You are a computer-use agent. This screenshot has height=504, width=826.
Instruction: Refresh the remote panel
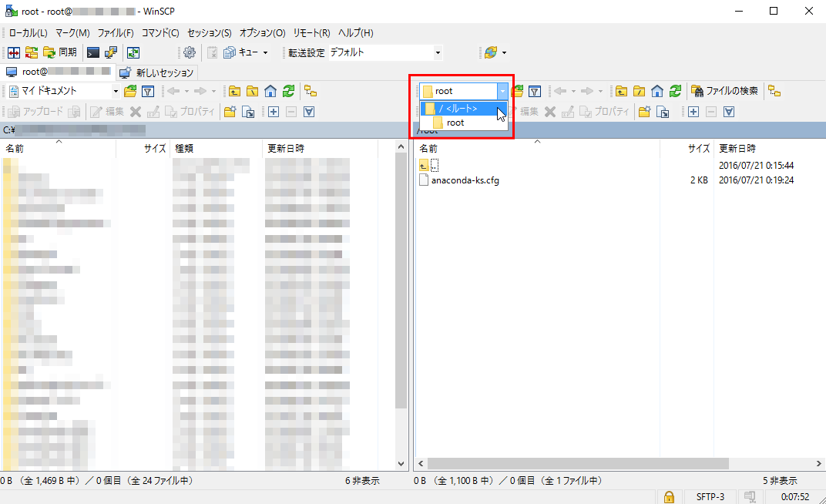pyautogui.click(x=675, y=92)
